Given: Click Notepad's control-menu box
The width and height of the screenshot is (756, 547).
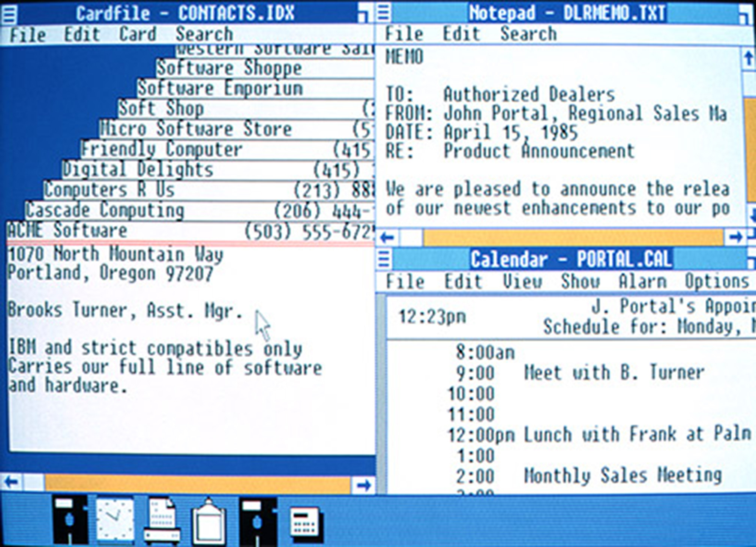Looking at the screenshot, I should 384,12.
